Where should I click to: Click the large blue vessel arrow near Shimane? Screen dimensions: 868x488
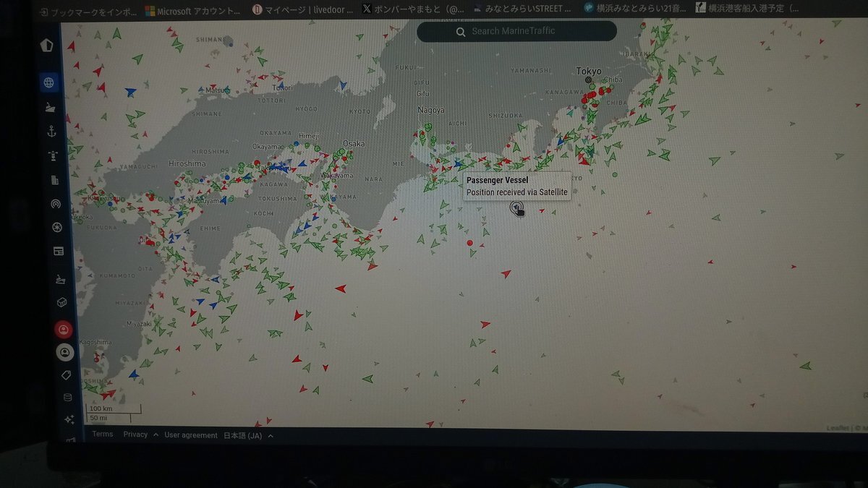click(x=130, y=92)
